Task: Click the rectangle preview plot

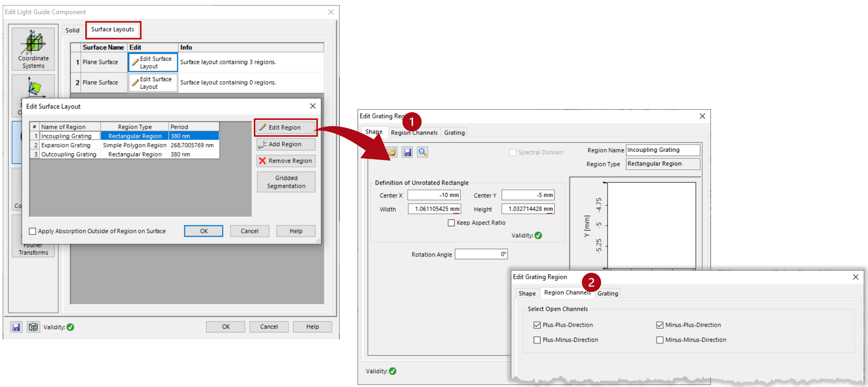Action: 651,226
